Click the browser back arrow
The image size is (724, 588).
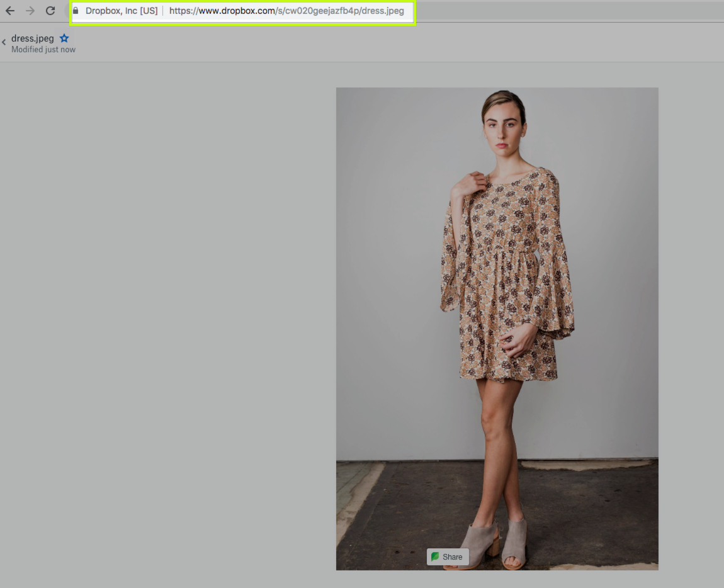pyautogui.click(x=10, y=11)
